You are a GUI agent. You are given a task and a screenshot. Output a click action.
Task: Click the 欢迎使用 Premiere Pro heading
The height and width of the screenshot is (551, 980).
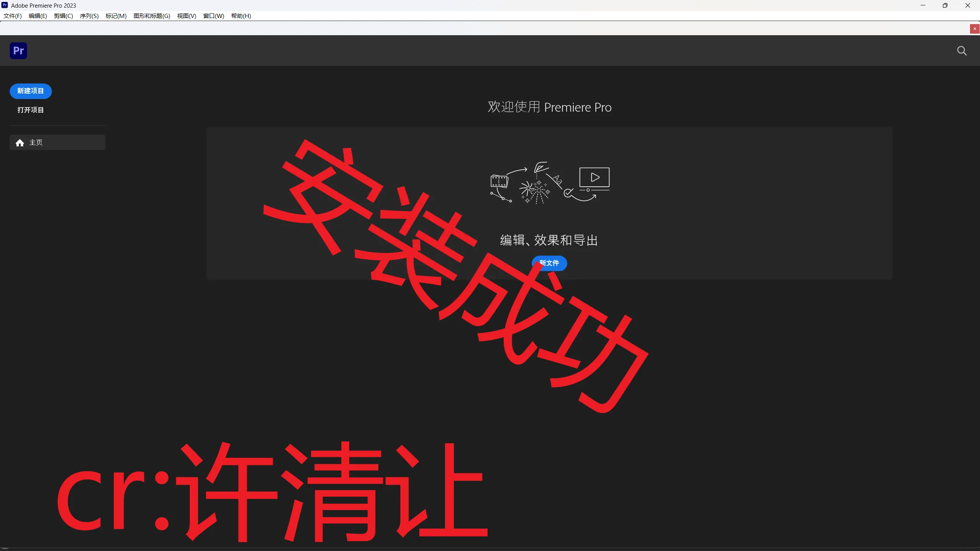549,107
